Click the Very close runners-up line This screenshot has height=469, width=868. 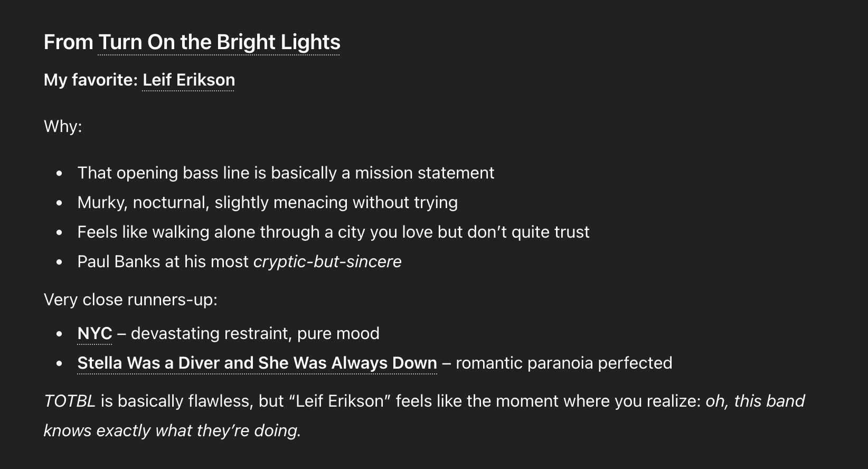coord(130,299)
